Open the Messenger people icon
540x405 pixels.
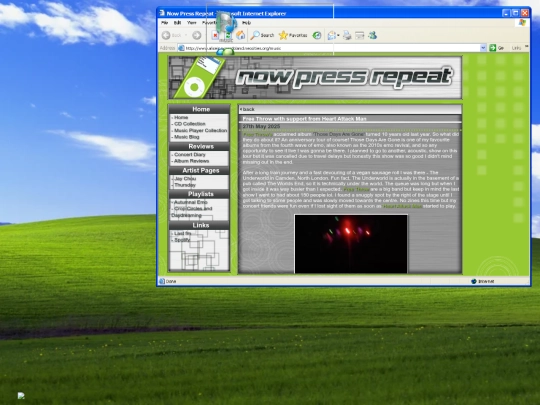[x=372, y=35]
